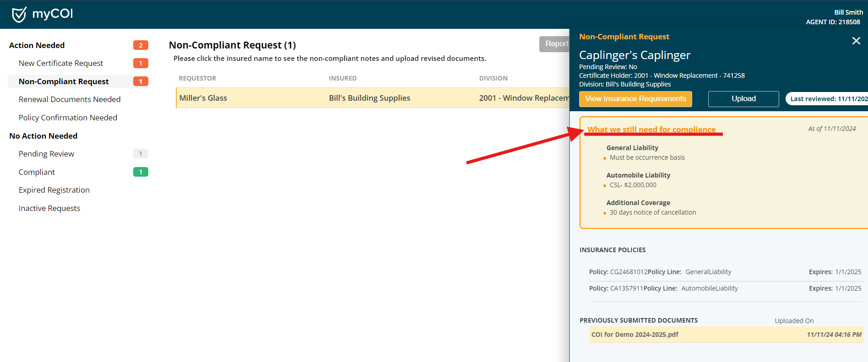Click No Action Needed section heading
The image size is (868, 362).
pos(43,136)
